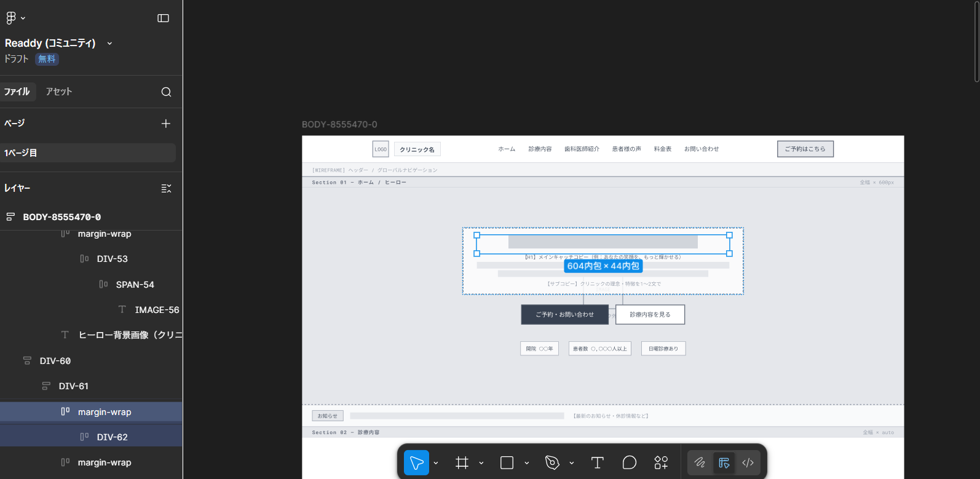The height and width of the screenshot is (479, 980).
Task: Select the Move tool in toolbar
Action: point(416,462)
